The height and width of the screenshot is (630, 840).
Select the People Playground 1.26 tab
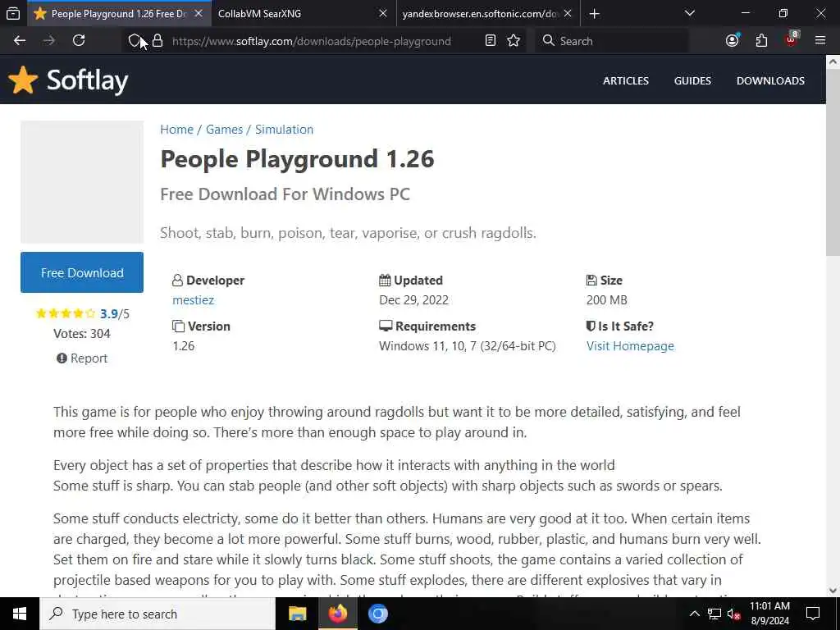click(x=118, y=14)
